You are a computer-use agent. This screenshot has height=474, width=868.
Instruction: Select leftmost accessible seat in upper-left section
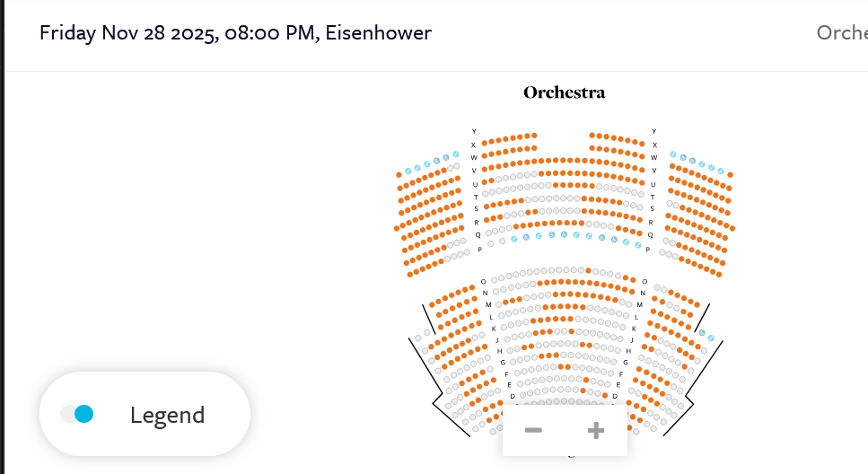coord(408,171)
